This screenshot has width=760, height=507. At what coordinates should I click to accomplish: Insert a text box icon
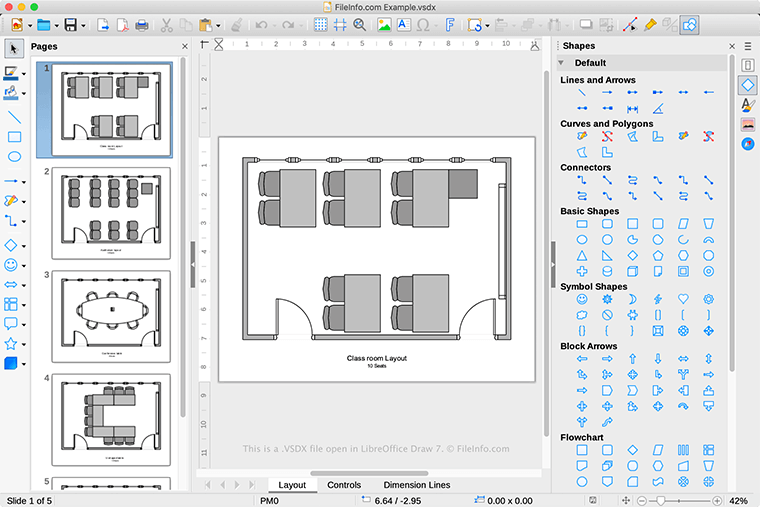(x=403, y=25)
